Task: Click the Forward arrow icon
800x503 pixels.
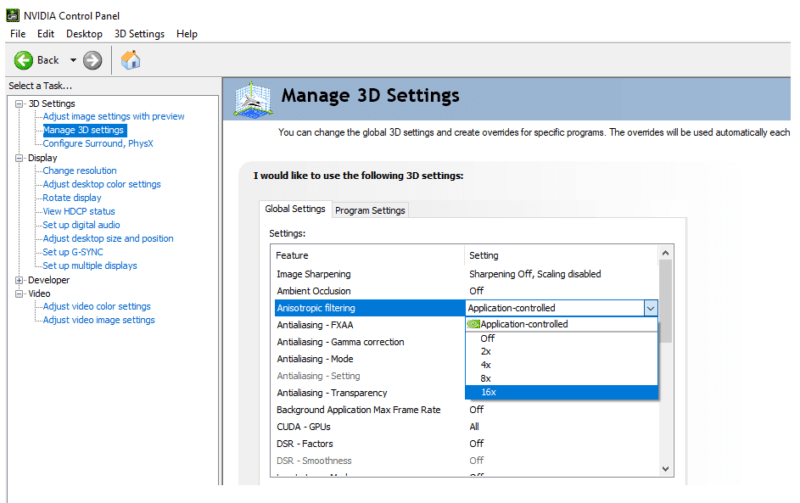Action: tap(93, 60)
